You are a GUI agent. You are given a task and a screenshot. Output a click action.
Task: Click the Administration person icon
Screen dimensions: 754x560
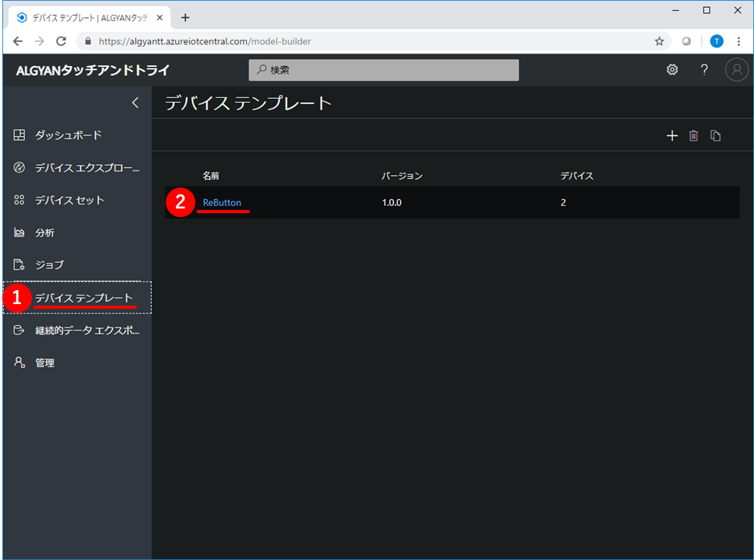coord(19,362)
